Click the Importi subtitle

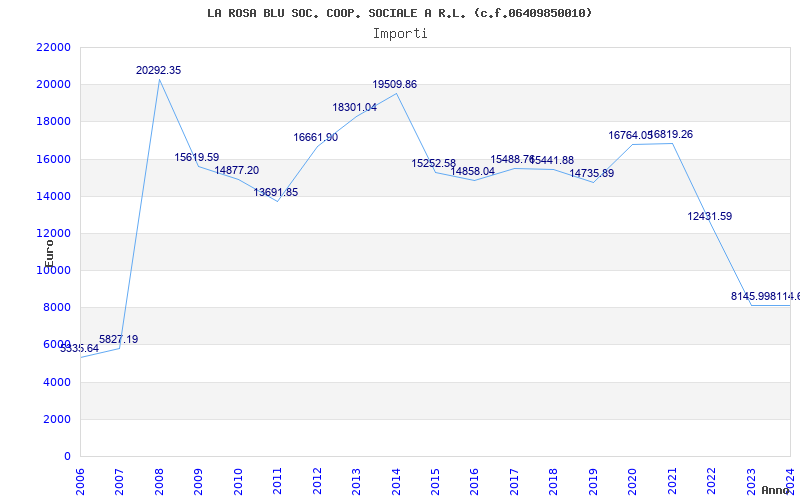click(400, 34)
